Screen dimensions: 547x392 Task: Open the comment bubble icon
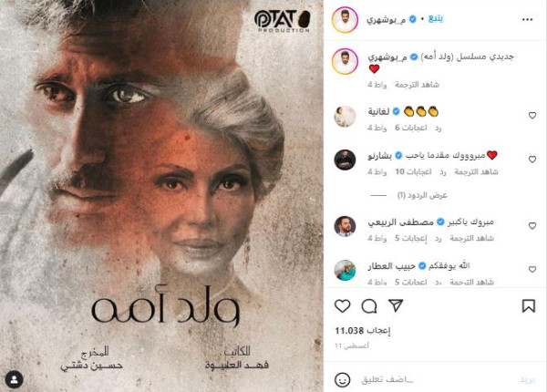coord(368,306)
